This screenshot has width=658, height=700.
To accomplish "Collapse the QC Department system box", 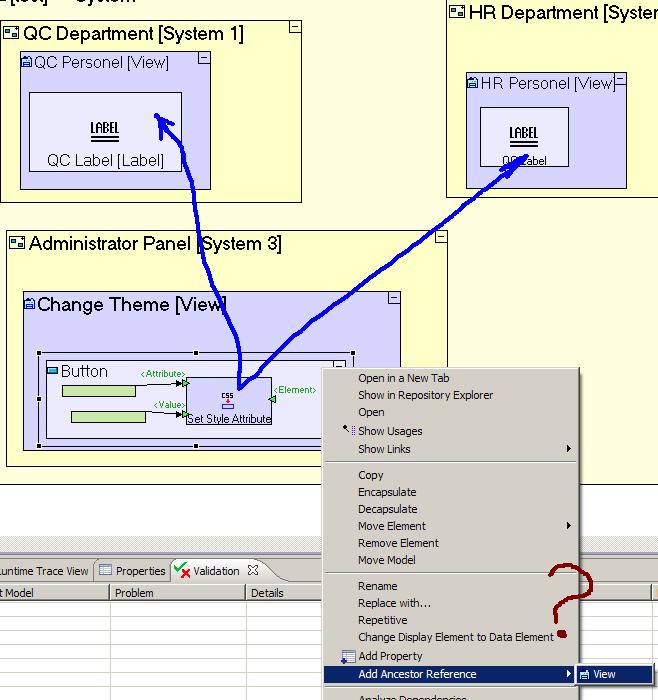I will pos(293,28).
